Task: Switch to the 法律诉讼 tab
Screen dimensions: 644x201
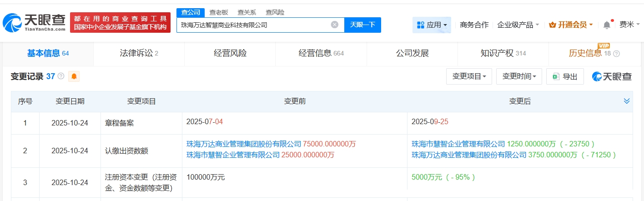Action: (x=136, y=53)
